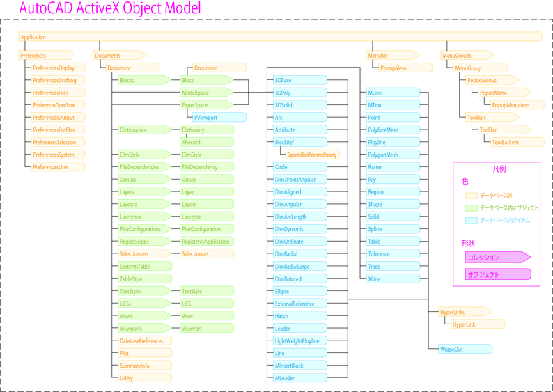The image size is (553, 392).
Task: Select the TextStyles collection node
Action: (x=145, y=291)
